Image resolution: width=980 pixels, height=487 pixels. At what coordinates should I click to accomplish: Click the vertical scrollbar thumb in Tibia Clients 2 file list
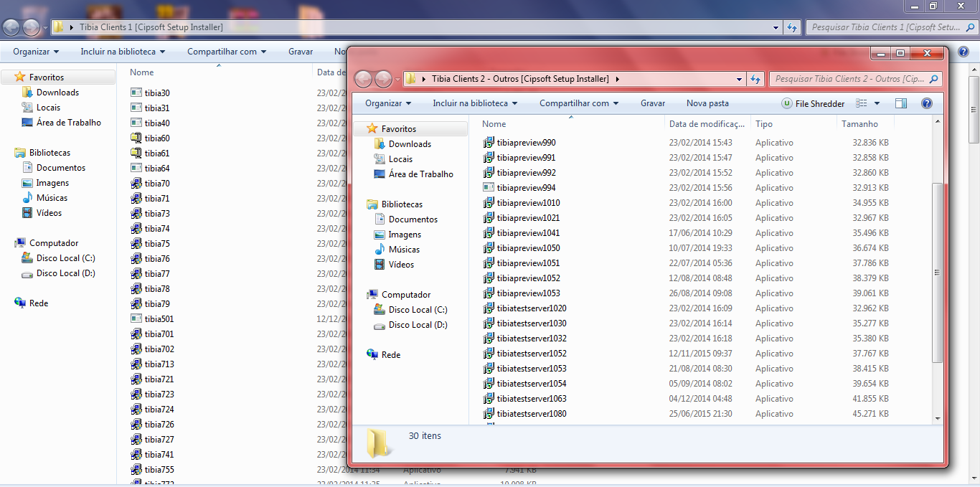937,273
